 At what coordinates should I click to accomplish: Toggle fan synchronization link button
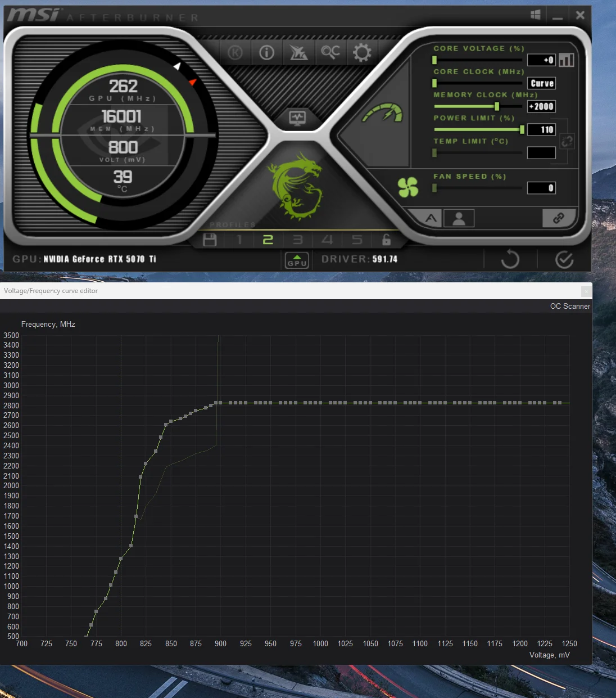click(x=559, y=218)
